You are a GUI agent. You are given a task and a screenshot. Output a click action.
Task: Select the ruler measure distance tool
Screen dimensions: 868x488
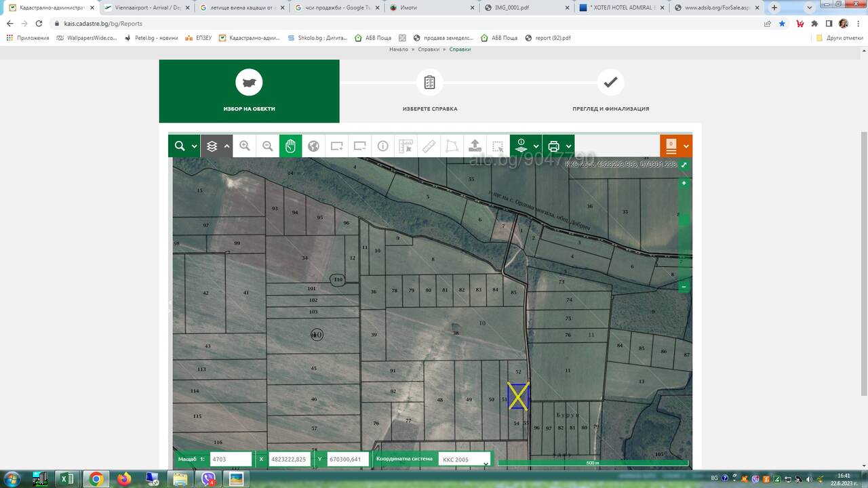coord(429,146)
